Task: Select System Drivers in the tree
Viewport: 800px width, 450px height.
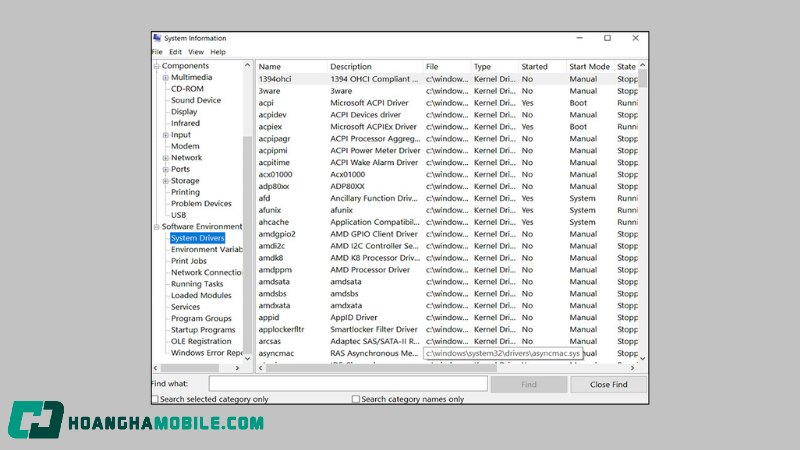Action: click(197, 238)
